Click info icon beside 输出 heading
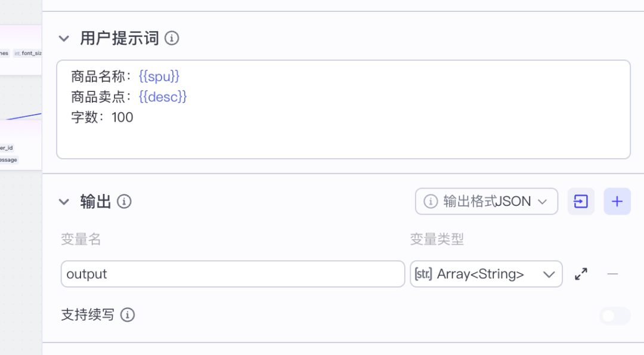This screenshot has height=355, width=644. (124, 202)
